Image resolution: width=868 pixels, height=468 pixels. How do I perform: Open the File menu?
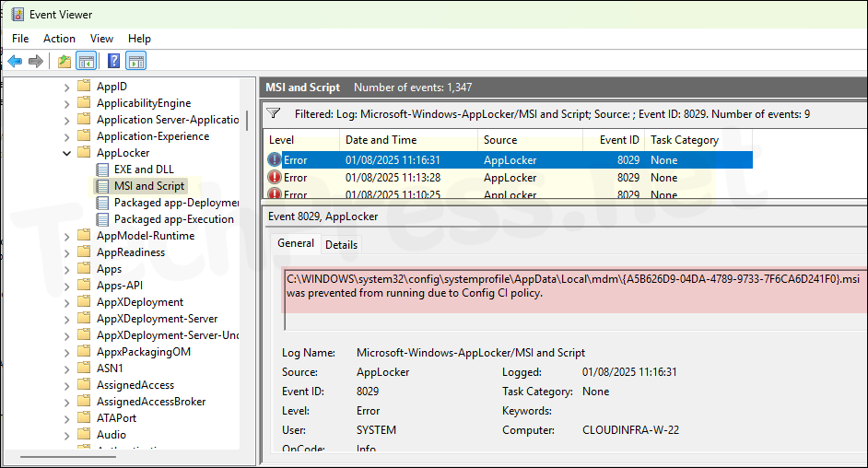click(x=20, y=38)
